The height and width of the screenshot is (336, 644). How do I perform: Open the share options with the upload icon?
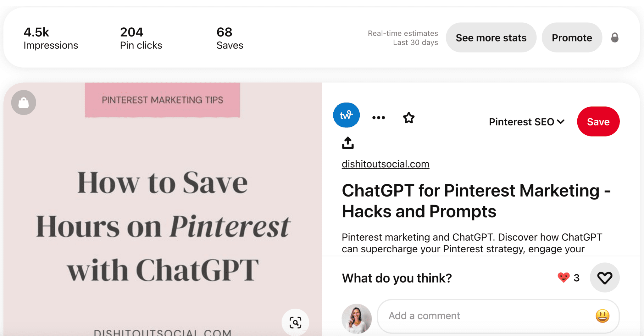pyautogui.click(x=347, y=143)
